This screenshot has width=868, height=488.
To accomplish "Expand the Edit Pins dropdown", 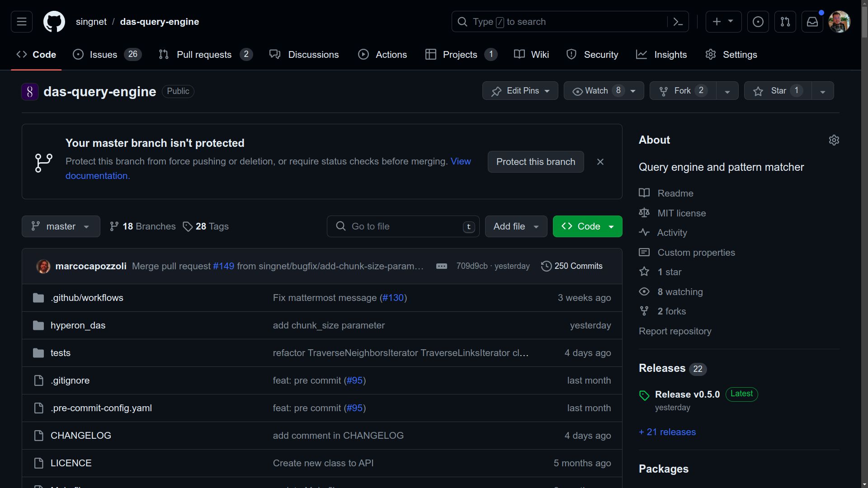I will (520, 91).
